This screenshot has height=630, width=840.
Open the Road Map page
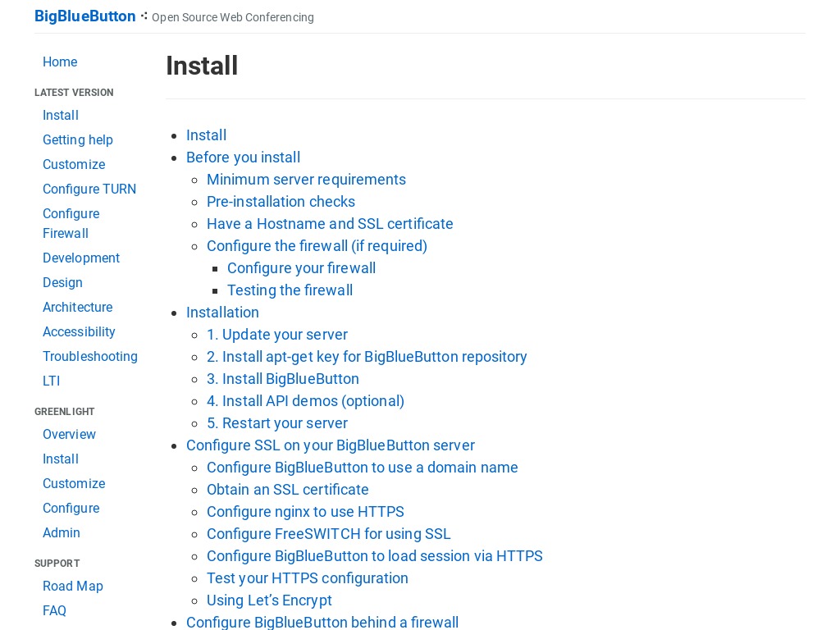point(73,587)
